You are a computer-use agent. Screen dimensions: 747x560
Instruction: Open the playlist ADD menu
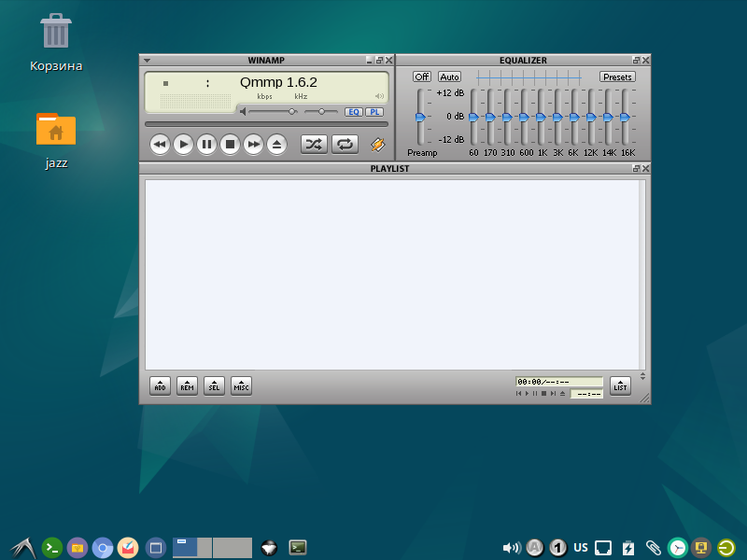click(160, 385)
